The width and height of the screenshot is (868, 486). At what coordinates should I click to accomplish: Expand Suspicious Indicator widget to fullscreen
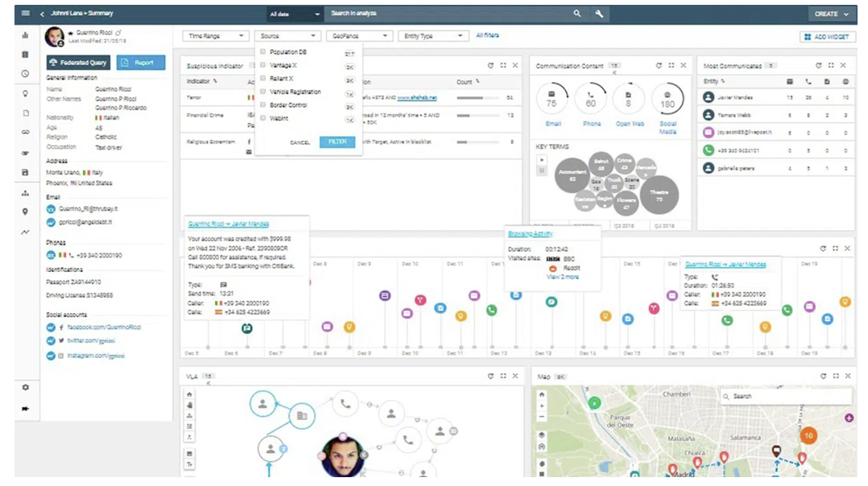(x=503, y=65)
